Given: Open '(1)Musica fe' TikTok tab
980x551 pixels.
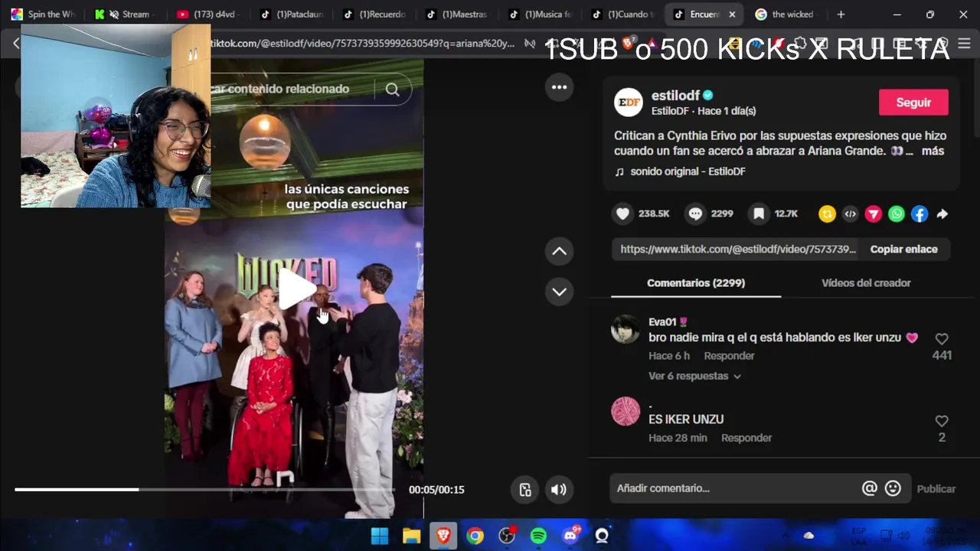Looking at the screenshot, I should [539, 14].
